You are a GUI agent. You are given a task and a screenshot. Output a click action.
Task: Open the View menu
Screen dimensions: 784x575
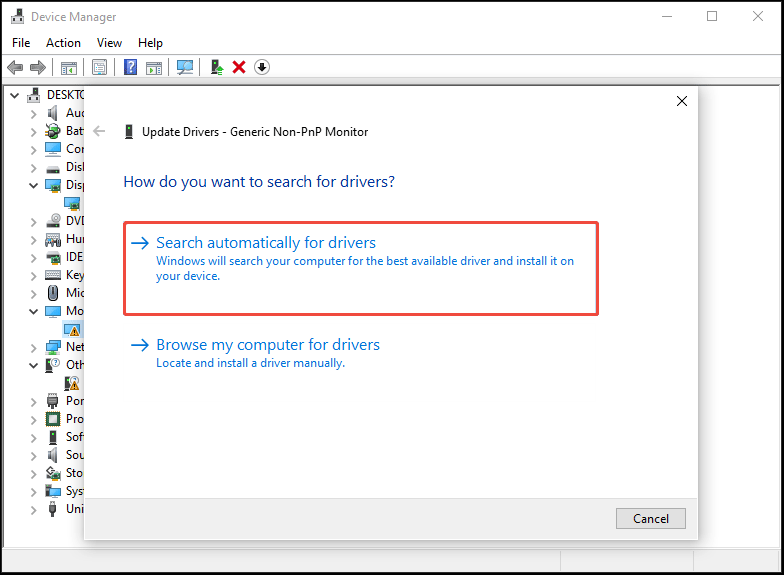point(109,43)
